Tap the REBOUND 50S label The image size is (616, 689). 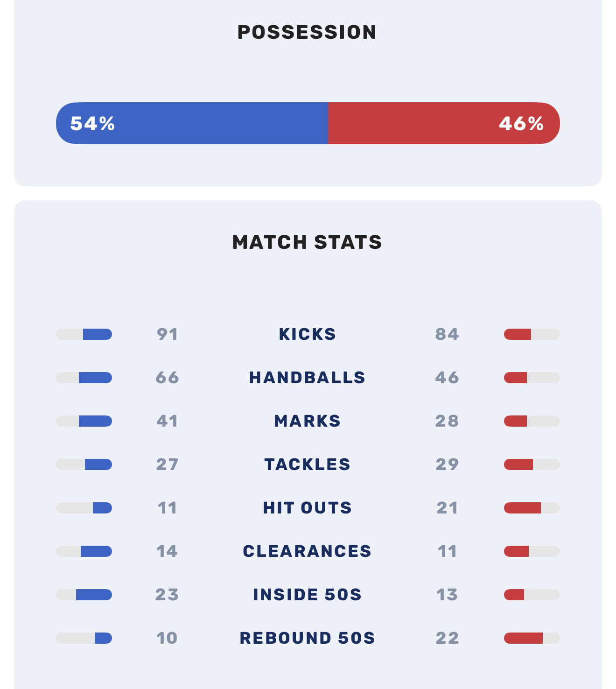307,638
